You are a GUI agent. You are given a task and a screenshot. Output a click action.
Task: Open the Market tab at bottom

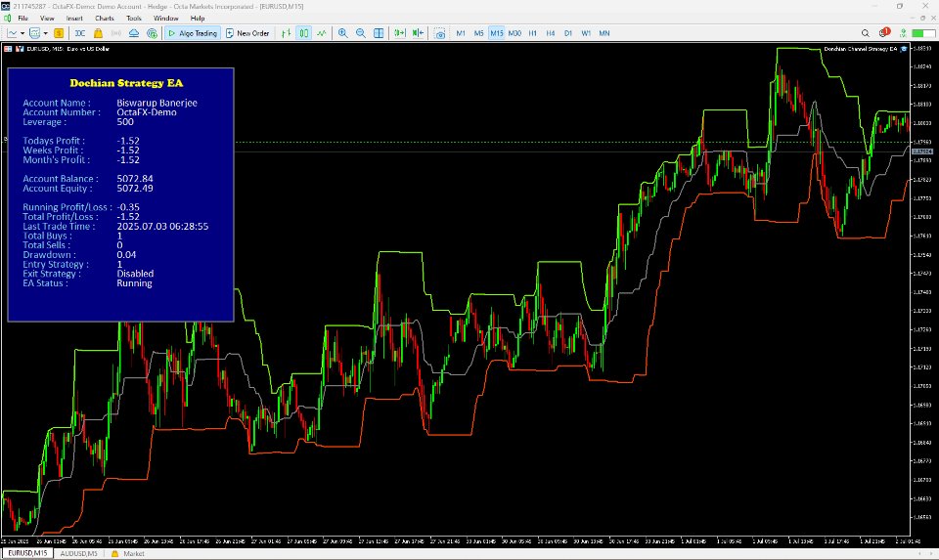128,553
